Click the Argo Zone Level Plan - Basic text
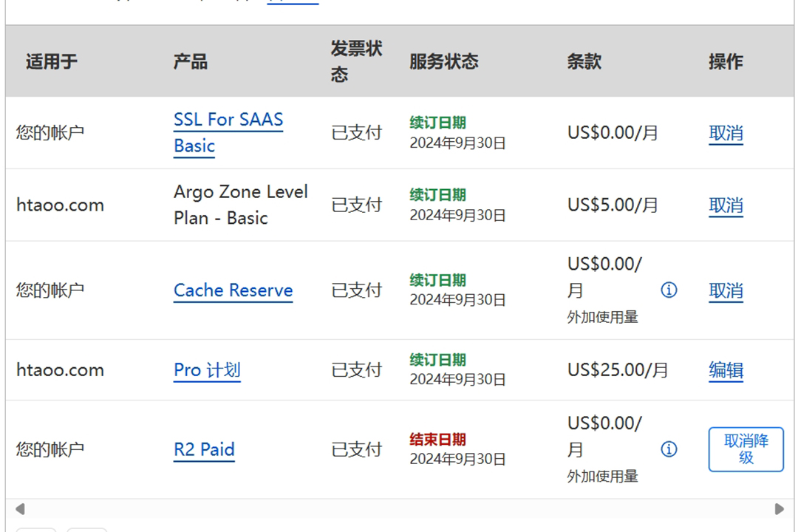This screenshot has width=798, height=532. click(x=241, y=205)
